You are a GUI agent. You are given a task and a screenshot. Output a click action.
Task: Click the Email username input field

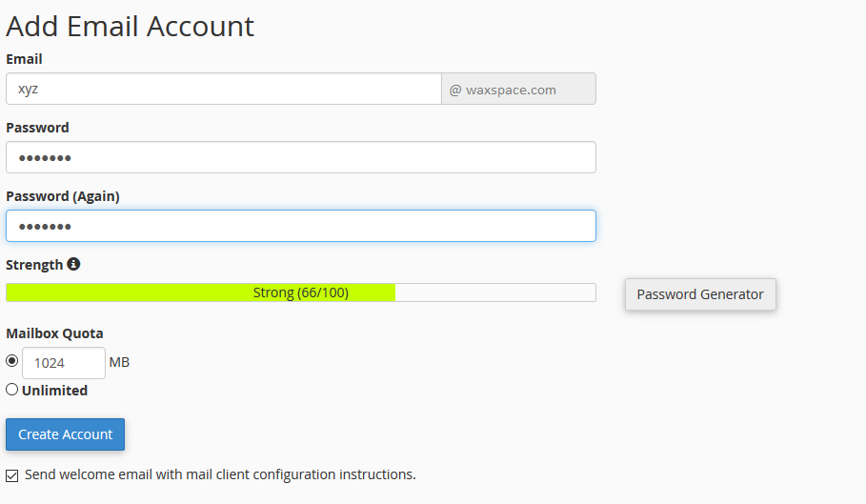223,89
